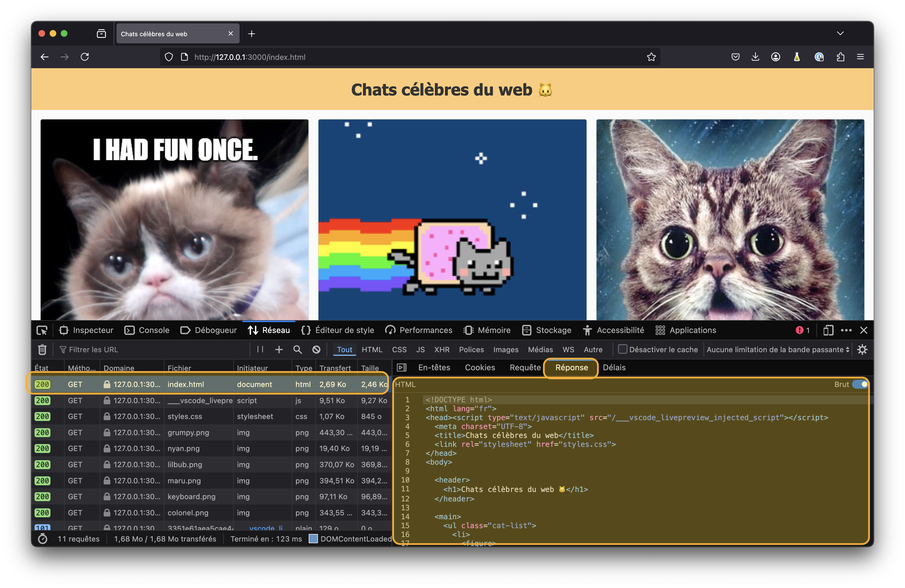Image resolution: width=905 pixels, height=588 pixels.
Task: Click the Nyan Cat image
Action: 452,220
